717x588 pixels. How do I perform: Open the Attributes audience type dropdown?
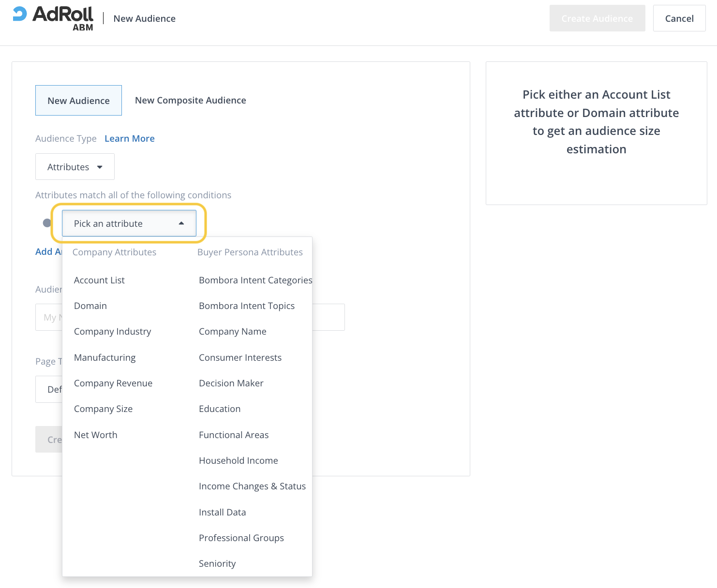coord(75,167)
